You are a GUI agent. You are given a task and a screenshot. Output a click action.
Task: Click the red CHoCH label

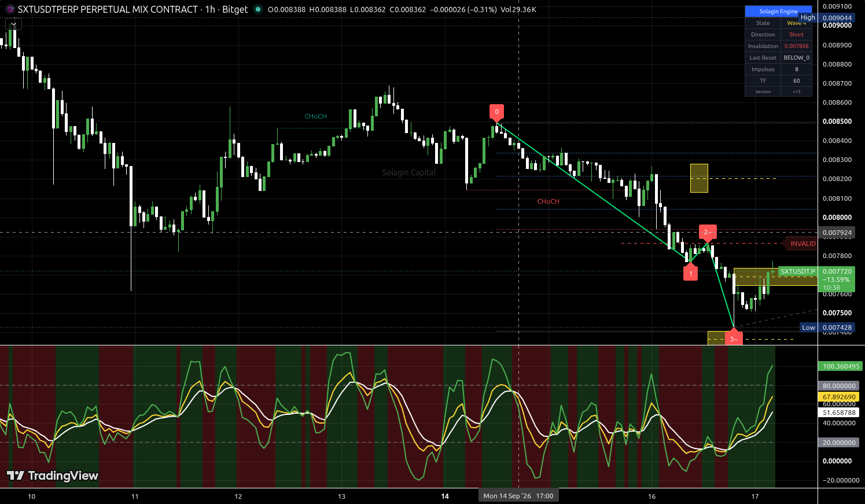tap(548, 201)
